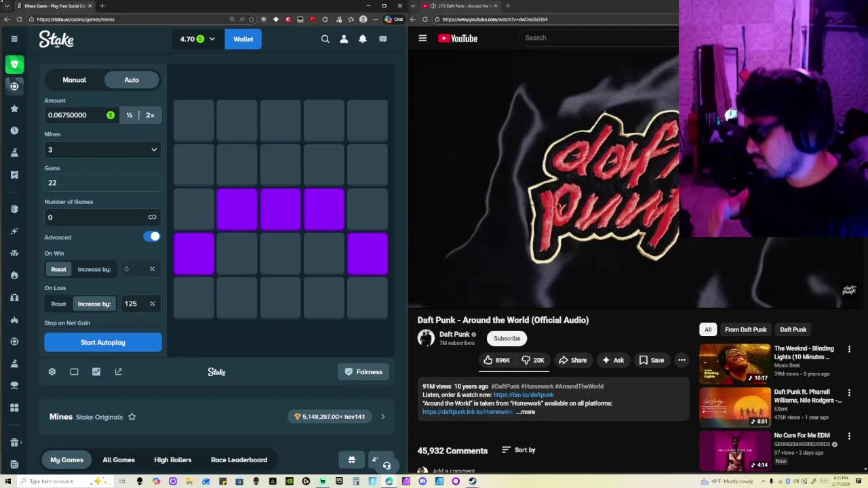Deselect the leftmost purple tile in fourth row

pyautogui.click(x=194, y=254)
